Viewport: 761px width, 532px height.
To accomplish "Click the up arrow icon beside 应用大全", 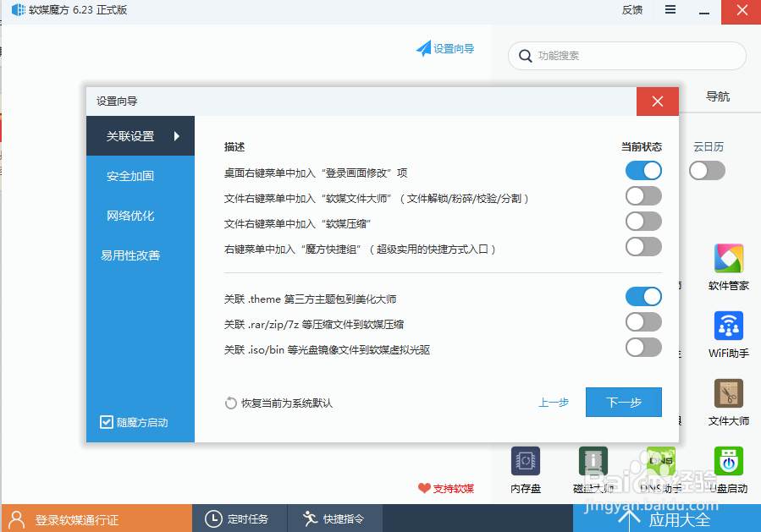I will [x=629, y=520].
